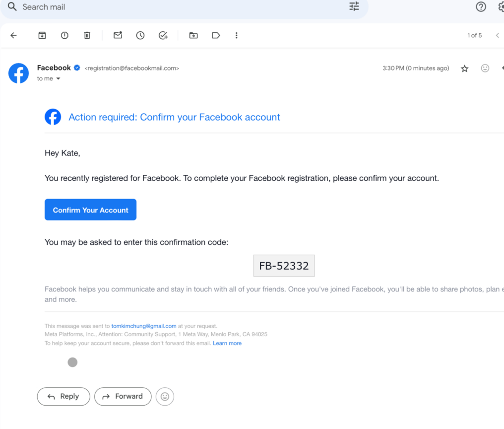
Task: Open Gmail help
Action: pyautogui.click(x=481, y=7)
